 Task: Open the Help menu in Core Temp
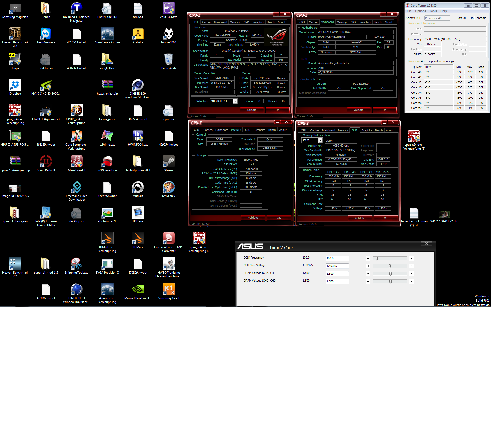tap(443, 11)
